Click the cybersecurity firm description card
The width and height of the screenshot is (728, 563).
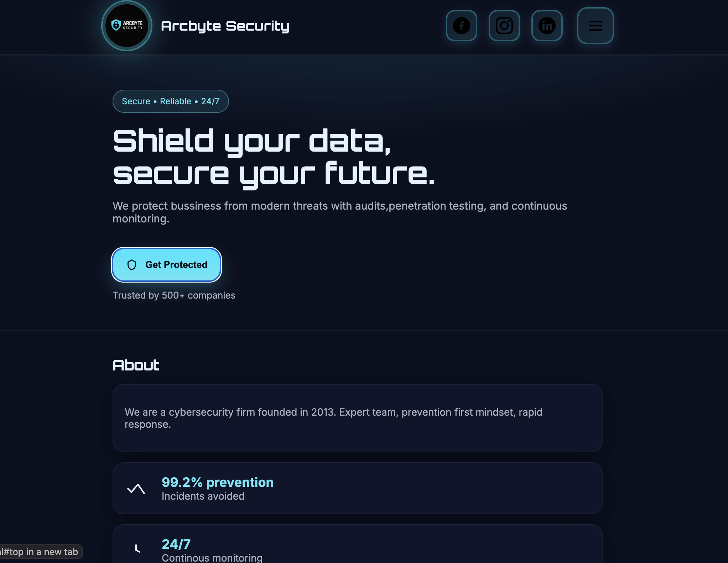point(357,418)
